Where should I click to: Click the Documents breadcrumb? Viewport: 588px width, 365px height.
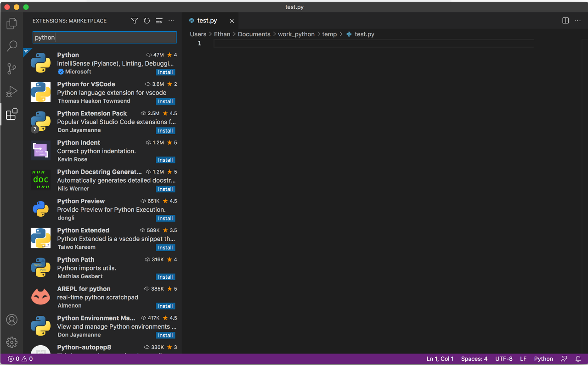click(x=254, y=34)
